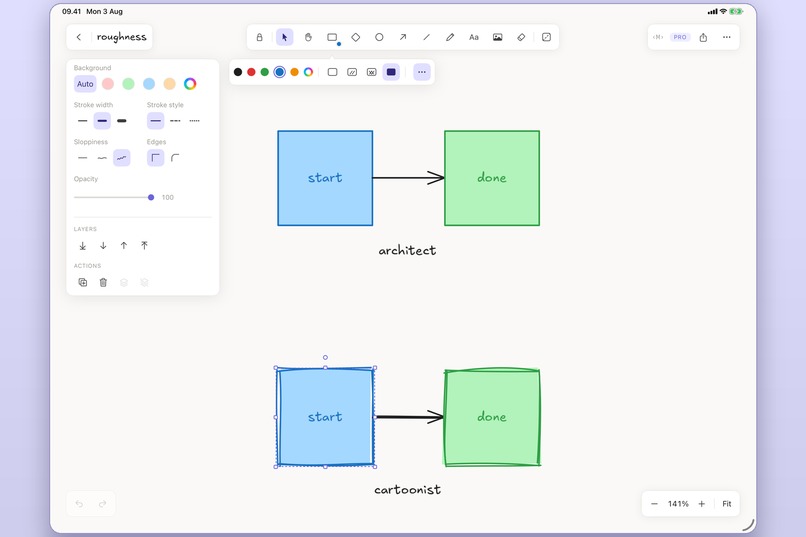The width and height of the screenshot is (806, 537).
Task: Zoom in with the plus button
Action: [702, 504]
